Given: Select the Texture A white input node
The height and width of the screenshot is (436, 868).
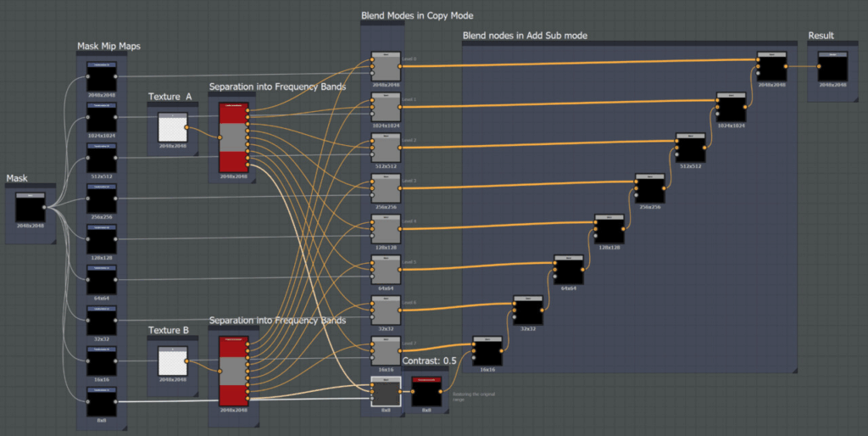Looking at the screenshot, I should (173, 127).
